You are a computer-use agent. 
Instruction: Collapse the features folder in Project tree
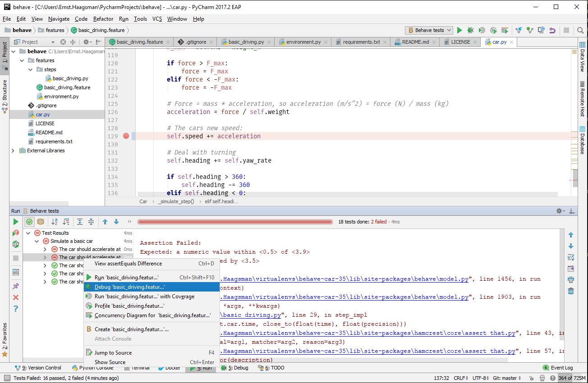[21, 60]
